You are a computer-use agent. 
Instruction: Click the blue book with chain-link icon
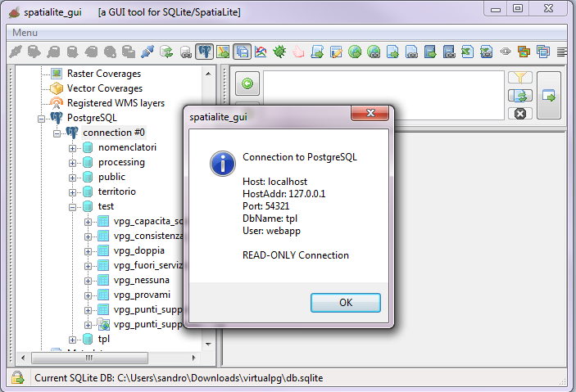pyautogui.click(x=449, y=52)
